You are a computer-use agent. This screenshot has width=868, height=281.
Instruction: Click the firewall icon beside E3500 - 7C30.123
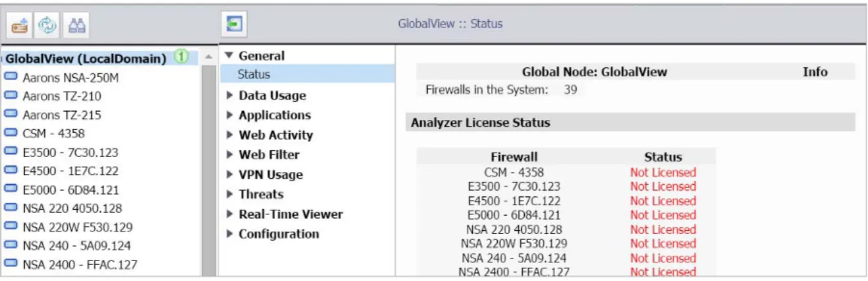pyautogui.click(x=10, y=152)
